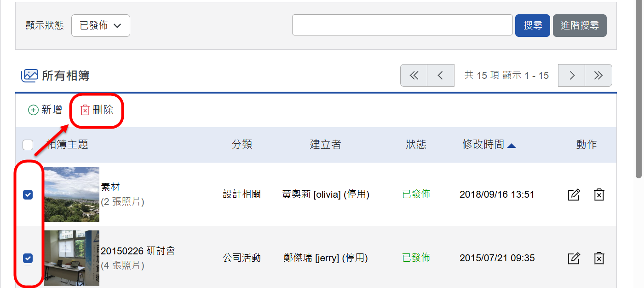Toggle the select-all checkbox in header

click(x=28, y=145)
